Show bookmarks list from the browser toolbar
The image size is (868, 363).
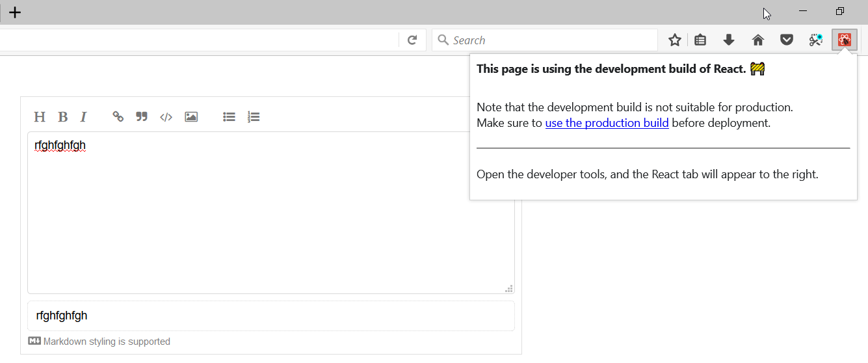(700, 40)
